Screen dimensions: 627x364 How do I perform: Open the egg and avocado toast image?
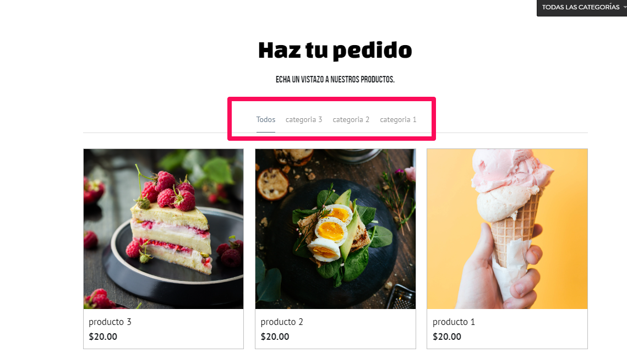[x=335, y=229]
